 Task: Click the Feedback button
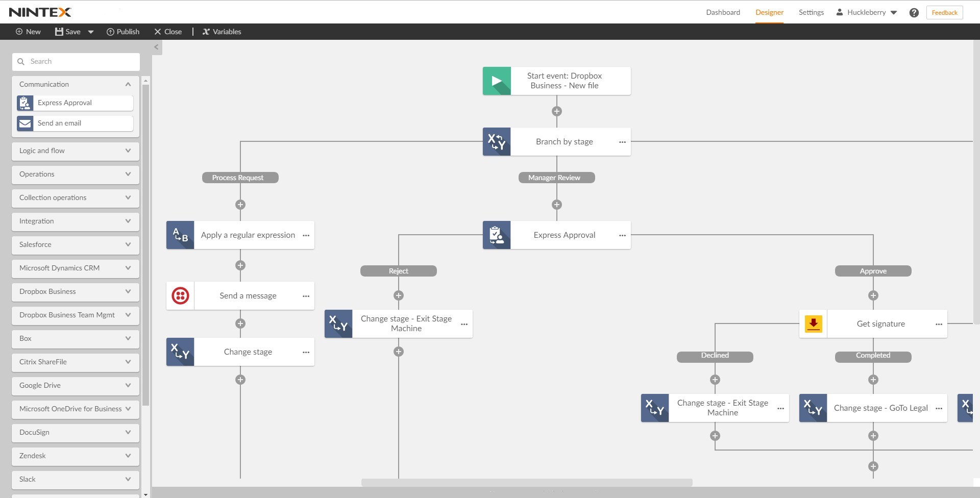pyautogui.click(x=944, y=13)
